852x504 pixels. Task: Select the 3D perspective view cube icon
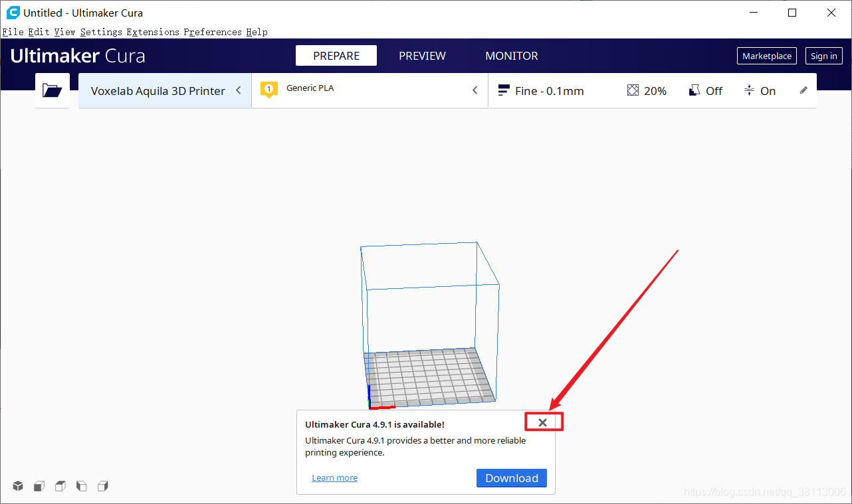tap(18, 486)
